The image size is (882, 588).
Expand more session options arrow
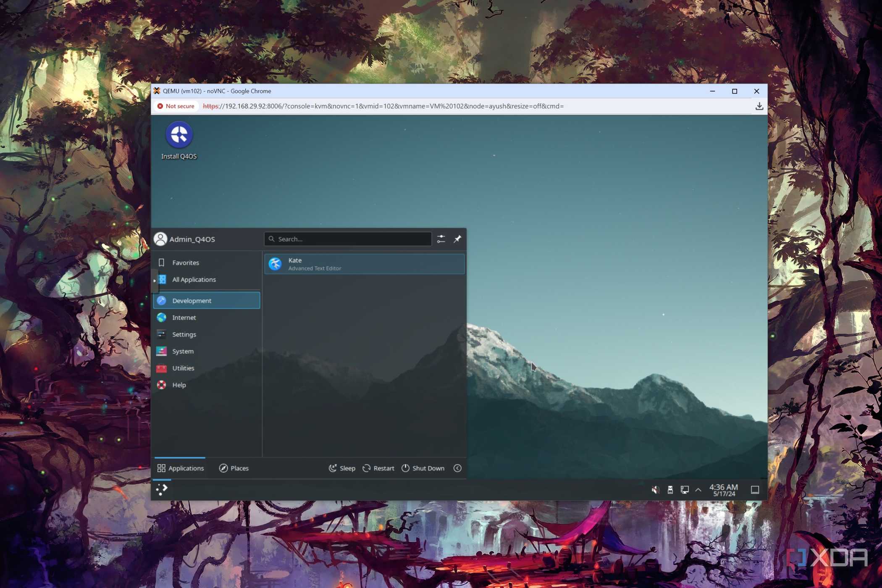pyautogui.click(x=457, y=468)
